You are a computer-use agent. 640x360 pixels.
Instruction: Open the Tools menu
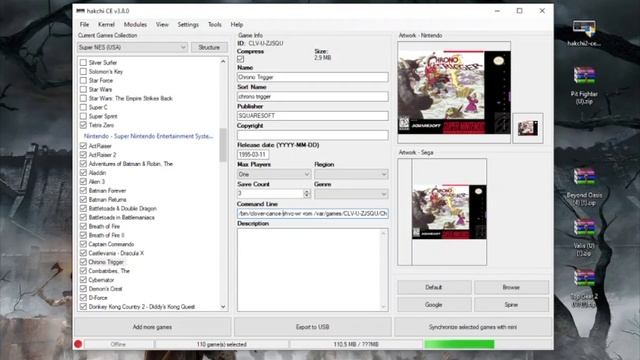(x=214, y=24)
